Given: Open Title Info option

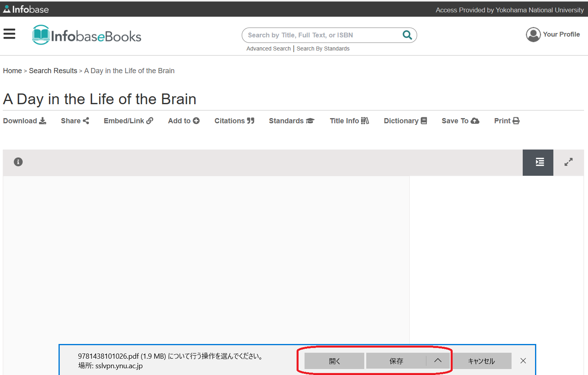Looking at the screenshot, I should [x=350, y=121].
